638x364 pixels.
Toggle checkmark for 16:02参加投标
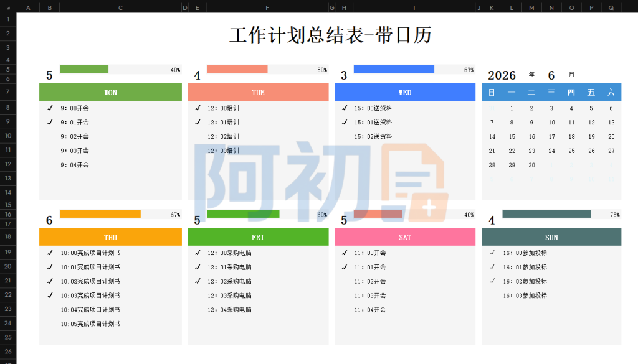492,281
